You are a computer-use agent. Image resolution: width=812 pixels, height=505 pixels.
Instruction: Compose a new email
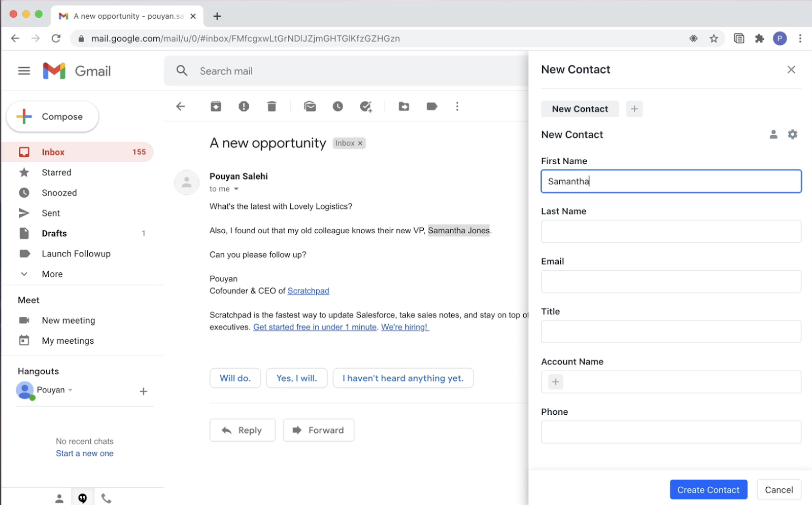pyautogui.click(x=52, y=117)
